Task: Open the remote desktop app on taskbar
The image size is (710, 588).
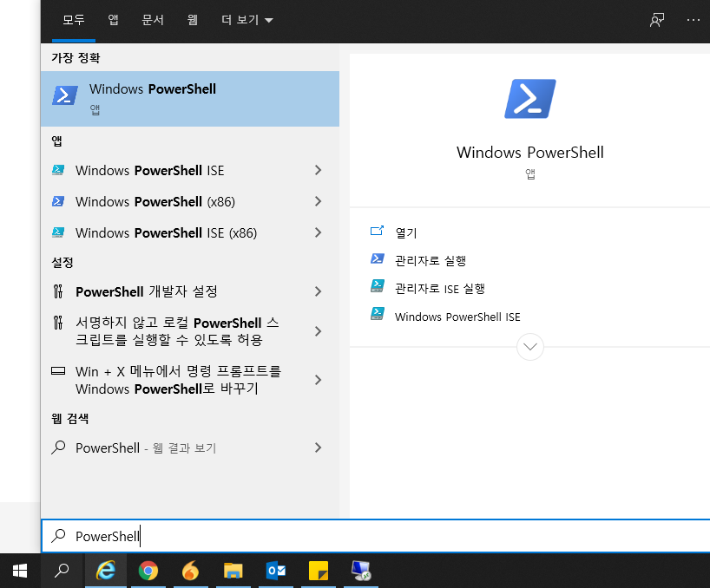Action: point(361,571)
